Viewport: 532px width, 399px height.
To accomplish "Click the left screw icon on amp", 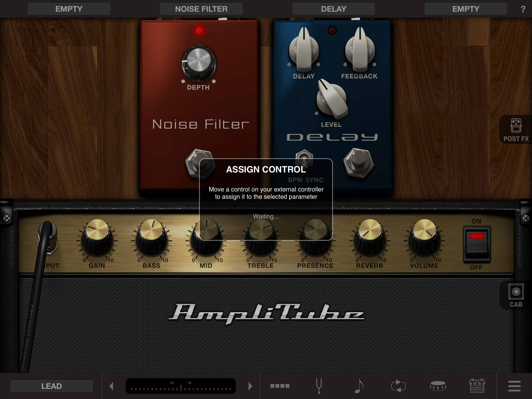I will (7, 218).
